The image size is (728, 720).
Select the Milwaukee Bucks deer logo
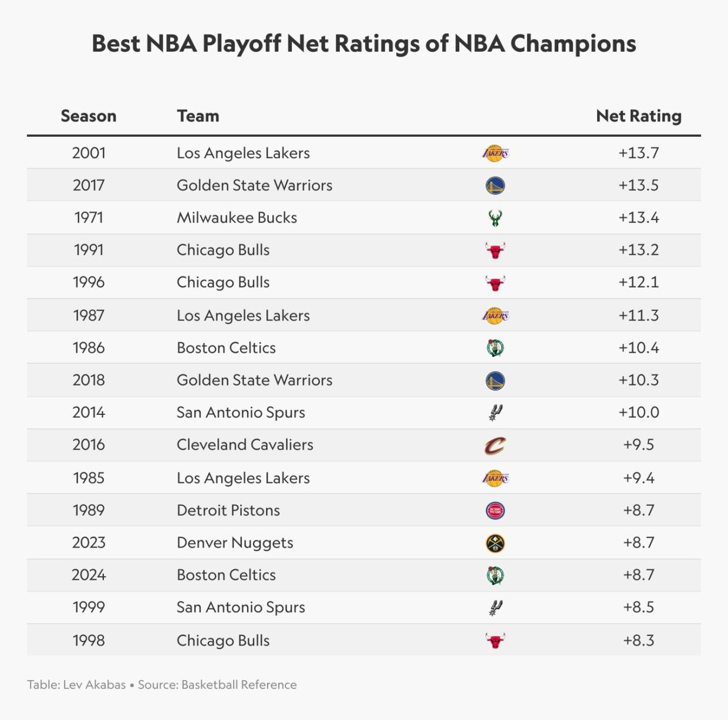(495, 218)
